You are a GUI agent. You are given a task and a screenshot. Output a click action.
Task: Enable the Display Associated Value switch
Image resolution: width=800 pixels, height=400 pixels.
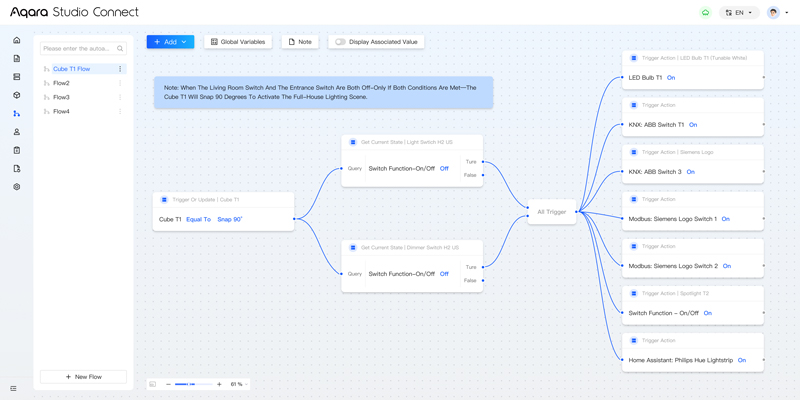click(x=340, y=42)
